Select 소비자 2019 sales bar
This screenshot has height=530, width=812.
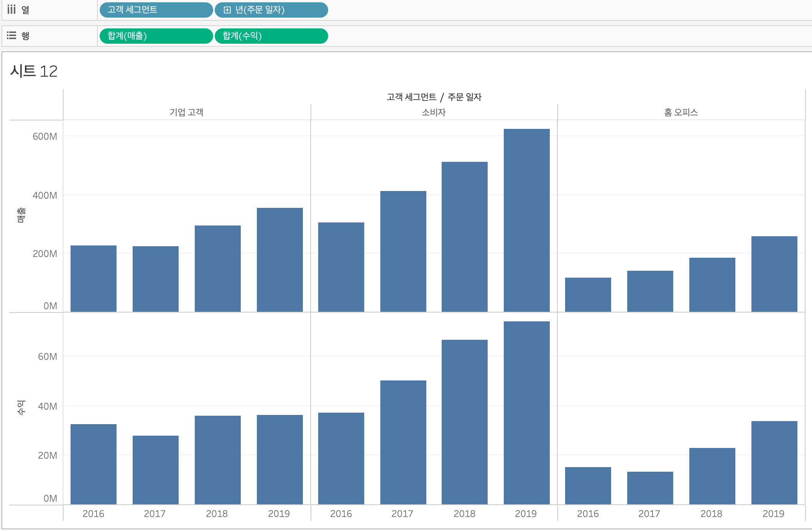526,221
